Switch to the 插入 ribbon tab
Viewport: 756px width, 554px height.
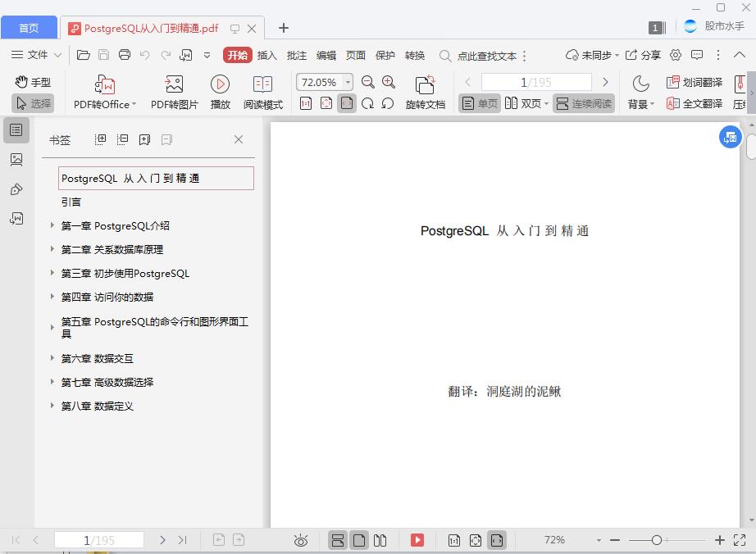point(267,56)
